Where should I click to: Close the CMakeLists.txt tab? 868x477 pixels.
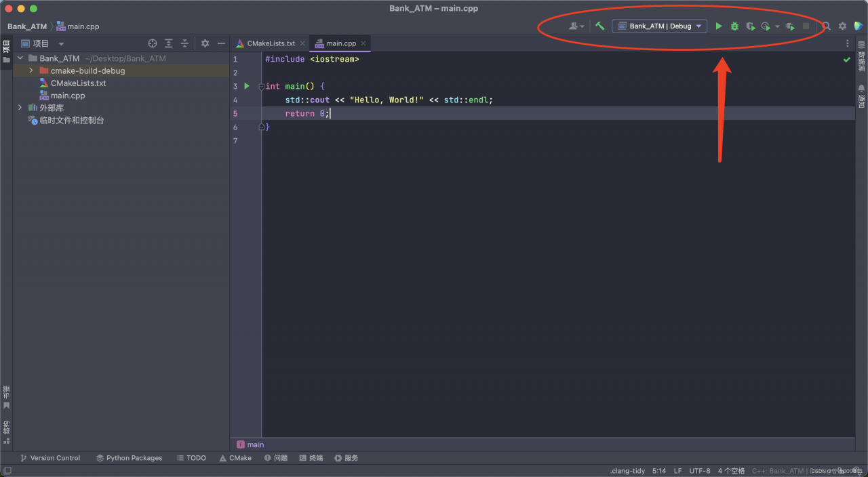[302, 43]
